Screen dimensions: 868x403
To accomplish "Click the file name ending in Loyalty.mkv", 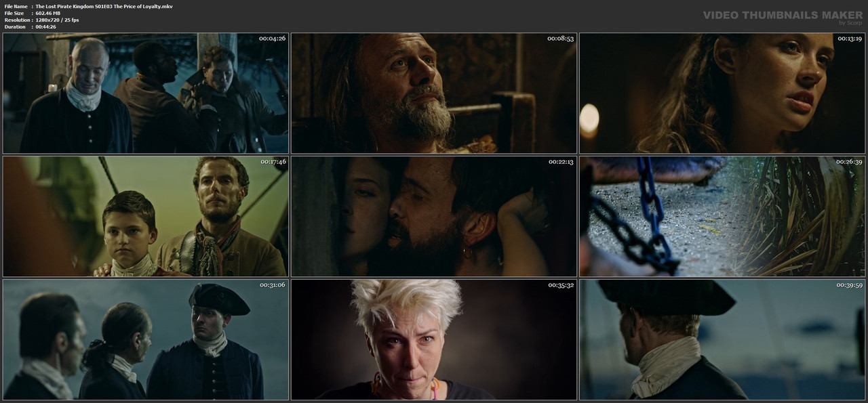I will [104, 6].
